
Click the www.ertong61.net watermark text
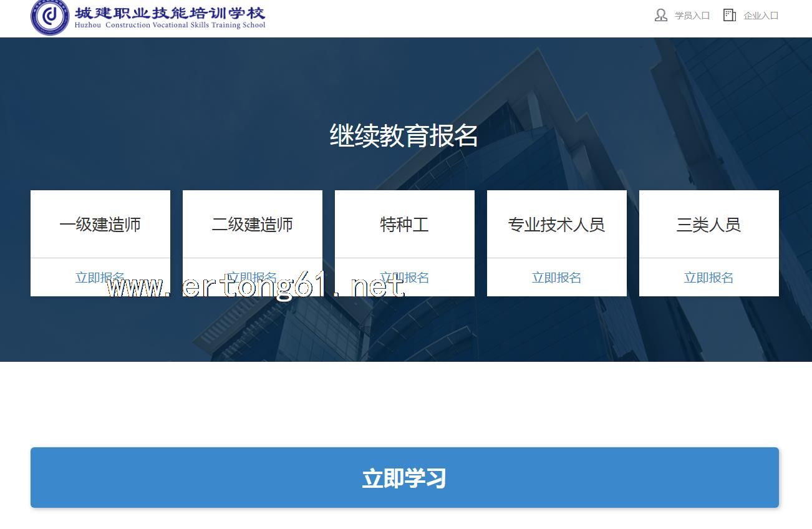click(256, 288)
